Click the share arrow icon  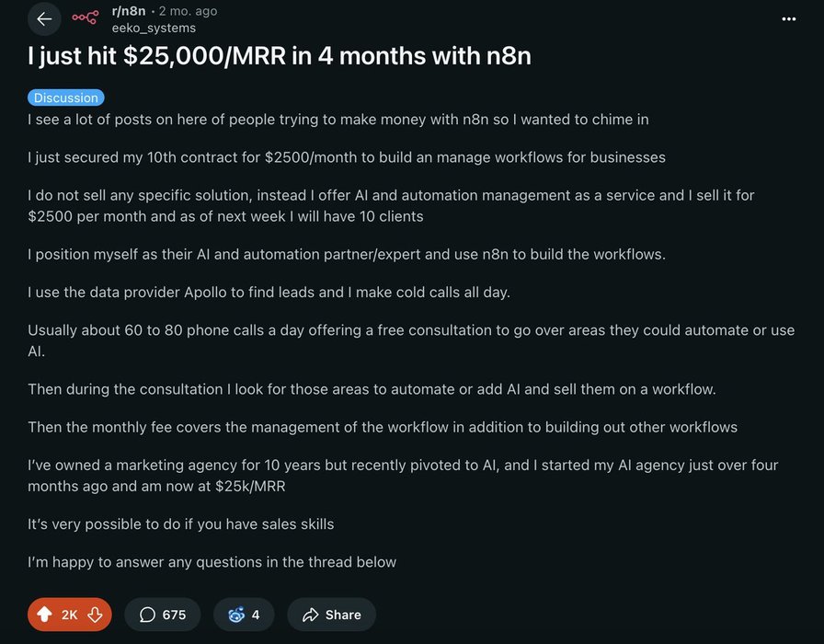coord(311,615)
